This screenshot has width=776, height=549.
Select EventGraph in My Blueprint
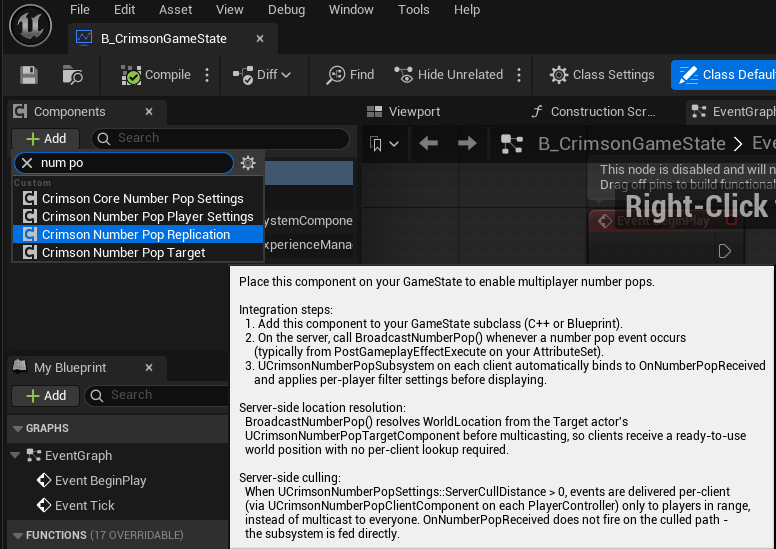[78, 456]
